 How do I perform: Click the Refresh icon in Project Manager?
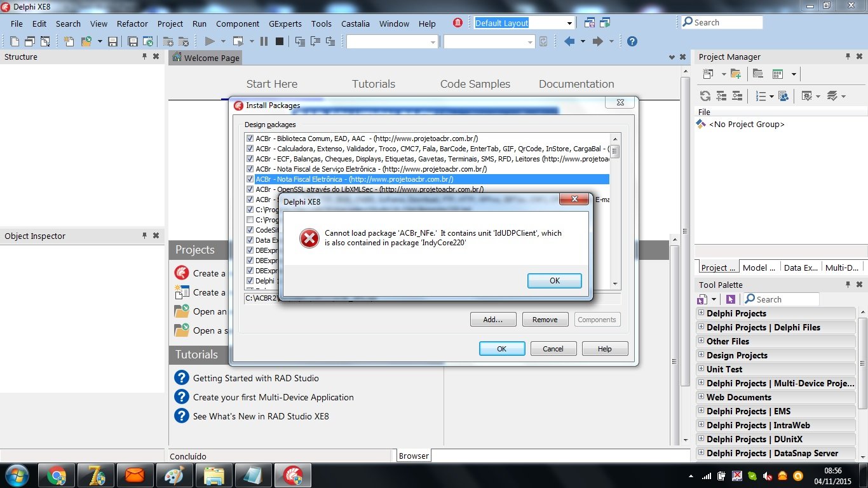705,96
